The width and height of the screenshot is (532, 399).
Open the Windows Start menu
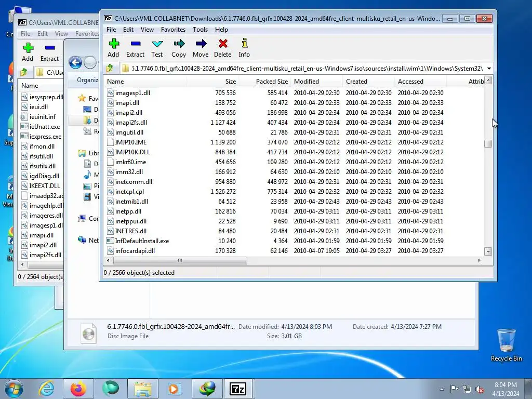pyautogui.click(x=14, y=389)
